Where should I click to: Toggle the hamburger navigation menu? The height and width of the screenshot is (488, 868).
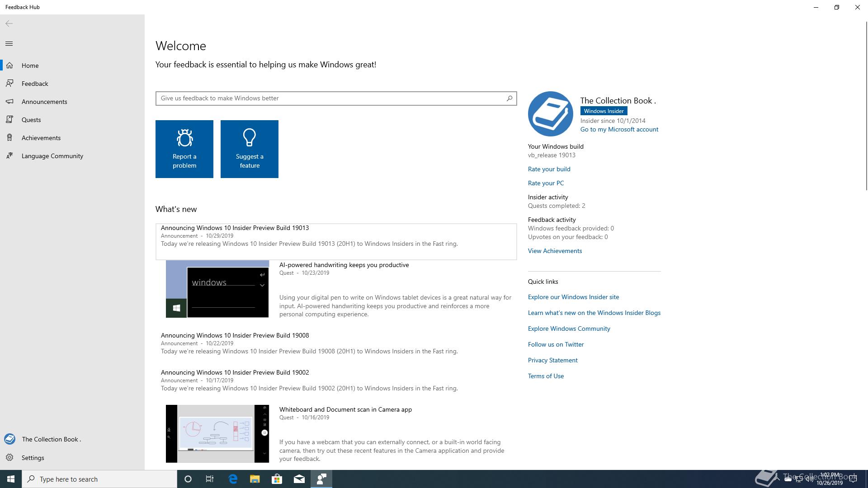[x=9, y=44]
